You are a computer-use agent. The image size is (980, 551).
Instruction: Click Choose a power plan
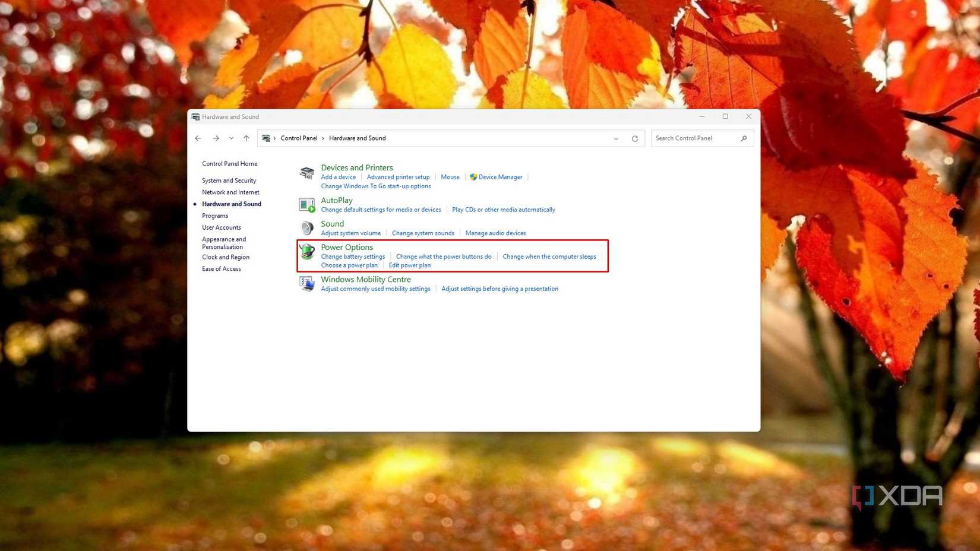tap(349, 265)
